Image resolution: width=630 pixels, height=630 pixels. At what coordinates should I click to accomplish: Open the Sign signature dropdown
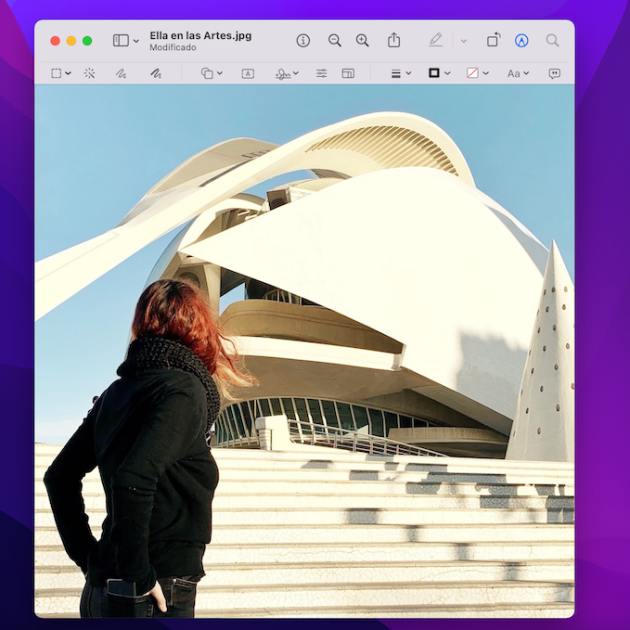tap(287, 73)
